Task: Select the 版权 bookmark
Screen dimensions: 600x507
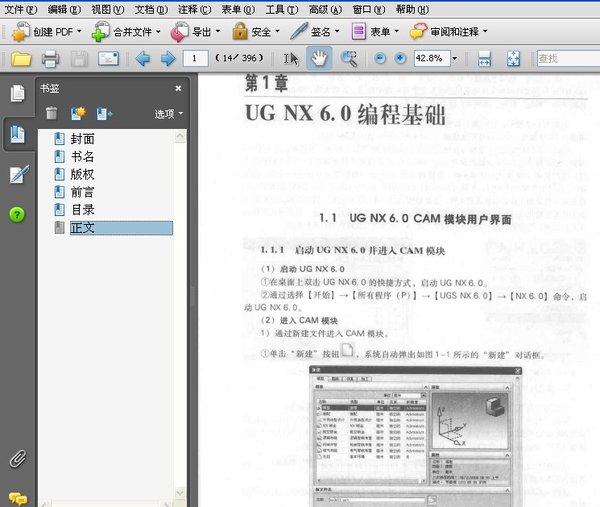Action: 82,174
